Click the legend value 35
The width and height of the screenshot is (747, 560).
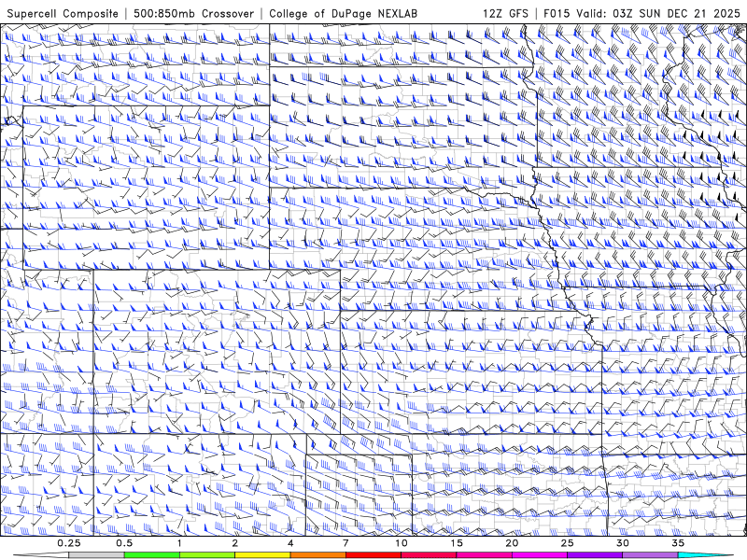click(678, 543)
